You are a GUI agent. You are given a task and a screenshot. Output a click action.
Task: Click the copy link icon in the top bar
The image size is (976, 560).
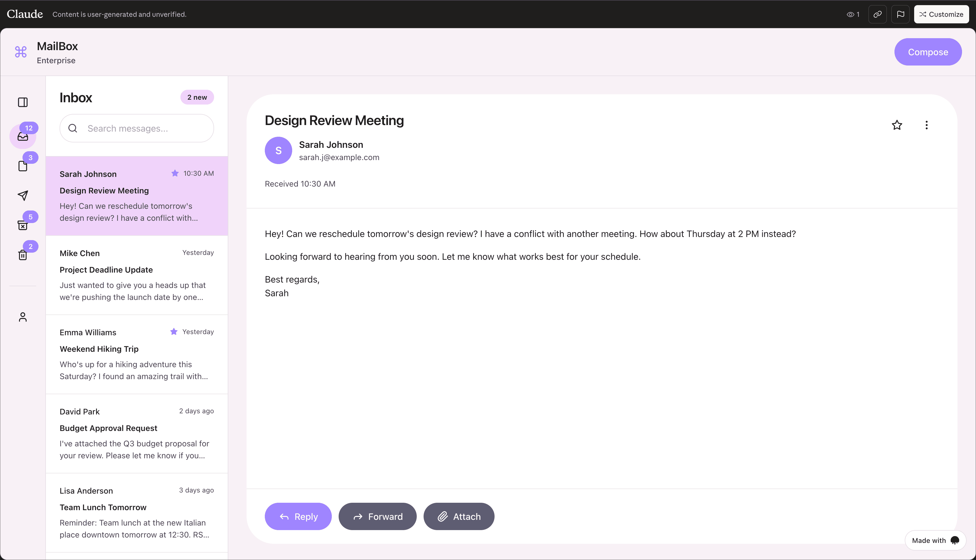(877, 14)
